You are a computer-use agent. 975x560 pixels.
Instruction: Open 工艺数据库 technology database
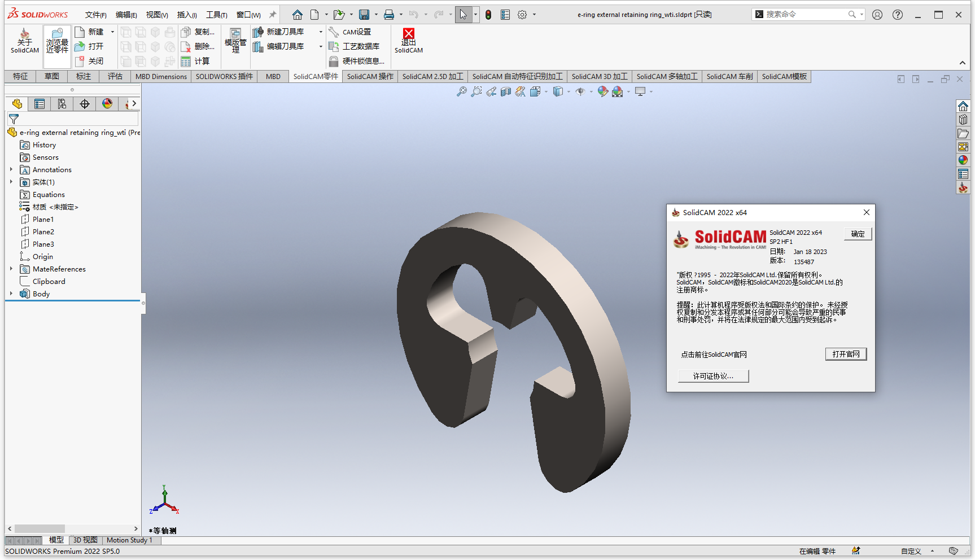(x=354, y=46)
